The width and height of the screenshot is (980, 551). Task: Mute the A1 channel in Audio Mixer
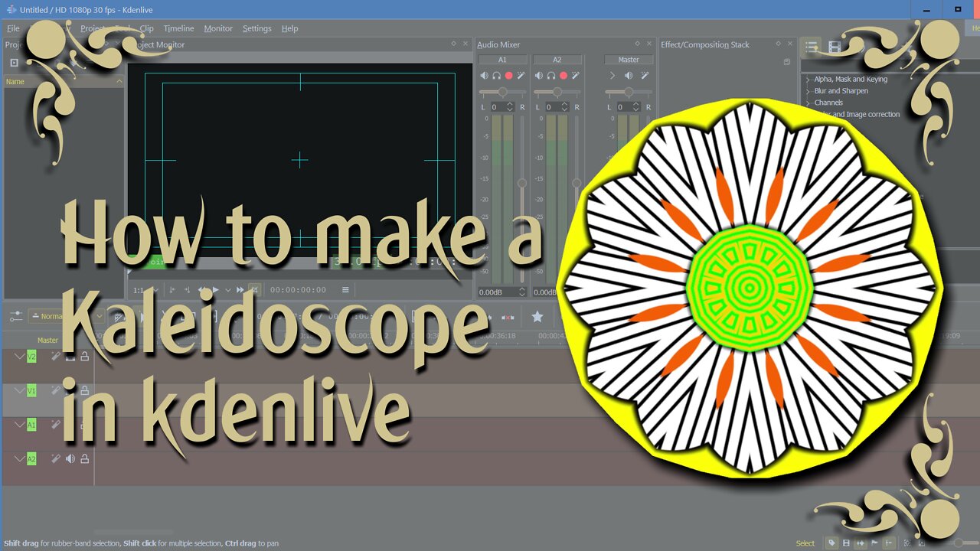(484, 75)
